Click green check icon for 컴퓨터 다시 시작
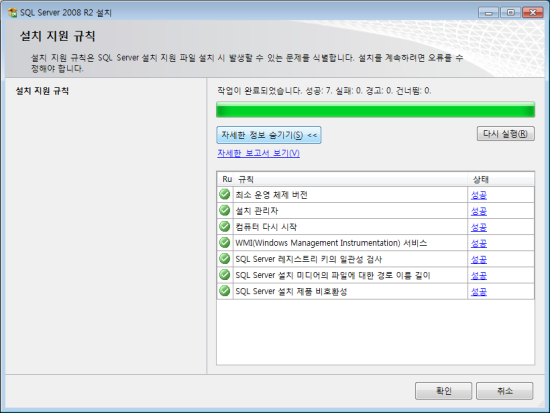 coord(224,226)
